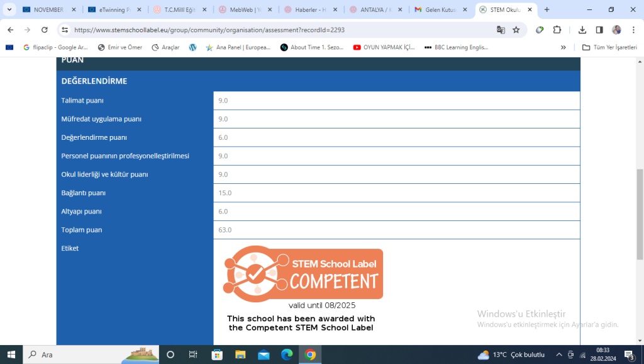Toggle the browser side panel icon
Viewport: 644px width, 364px height.
[599, 30]
